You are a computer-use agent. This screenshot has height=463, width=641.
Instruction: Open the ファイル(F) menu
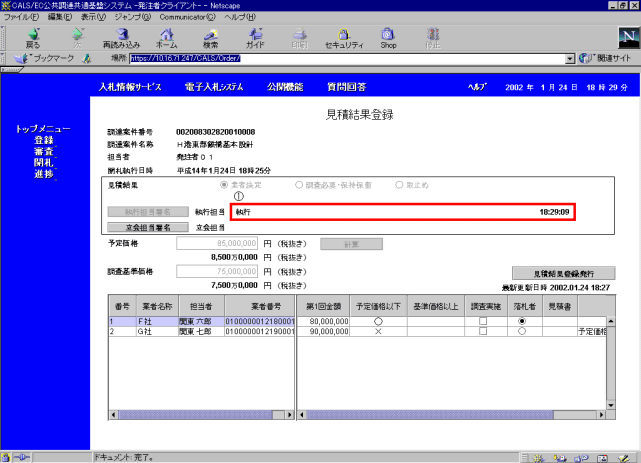[x=21, y=17]
